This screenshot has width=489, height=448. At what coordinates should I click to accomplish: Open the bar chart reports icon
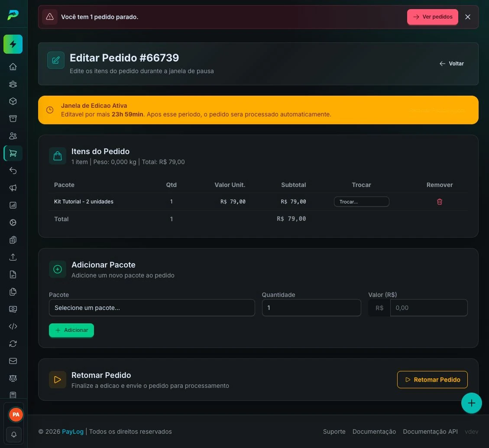tap(13, 205)
